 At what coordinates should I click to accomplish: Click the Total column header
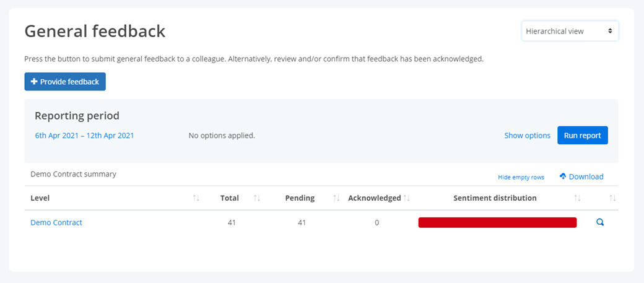pyautogui.click(x=230, y=198)
